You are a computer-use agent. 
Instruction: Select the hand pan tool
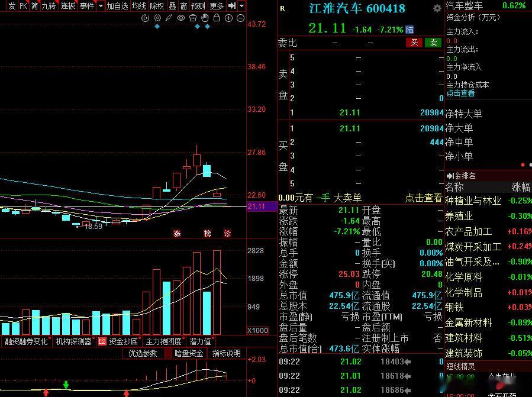(205, 18)
